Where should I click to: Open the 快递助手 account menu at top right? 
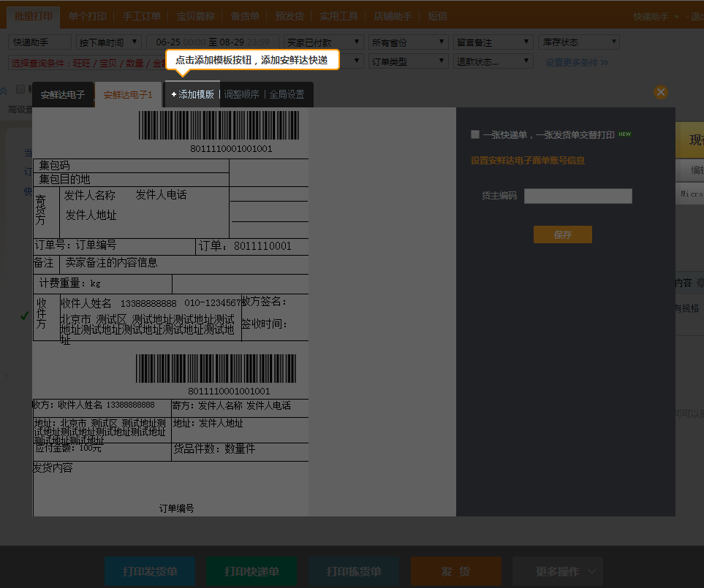click(x=656, y=17)
